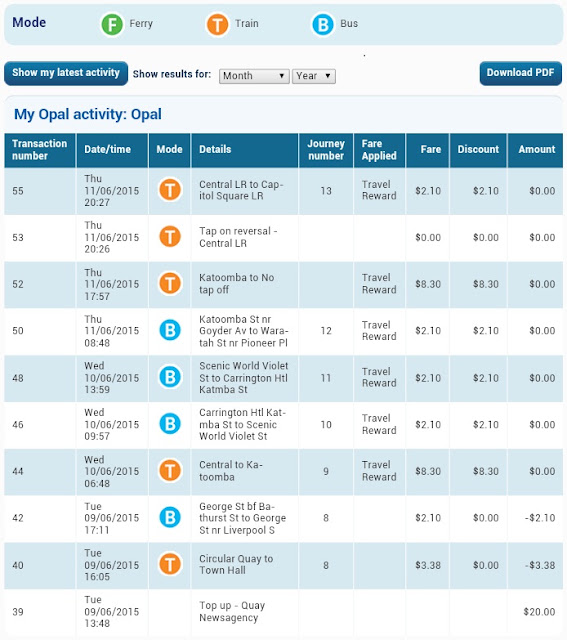The image size is (567, 640).
Task: Click journey number 13
Action: (326, 191)
